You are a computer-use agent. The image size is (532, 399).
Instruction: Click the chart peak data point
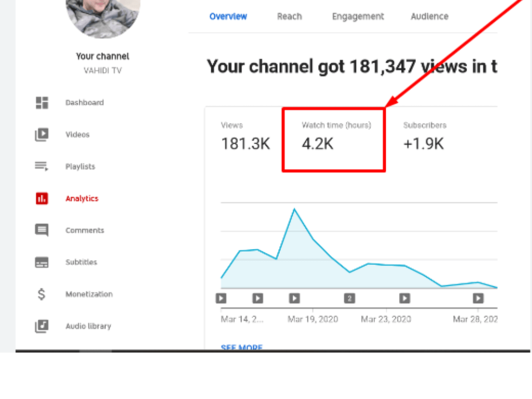tap(295, 209)
